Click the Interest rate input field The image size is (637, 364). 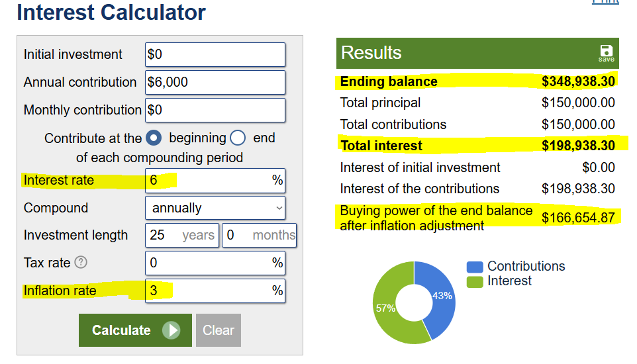point(215,181)
